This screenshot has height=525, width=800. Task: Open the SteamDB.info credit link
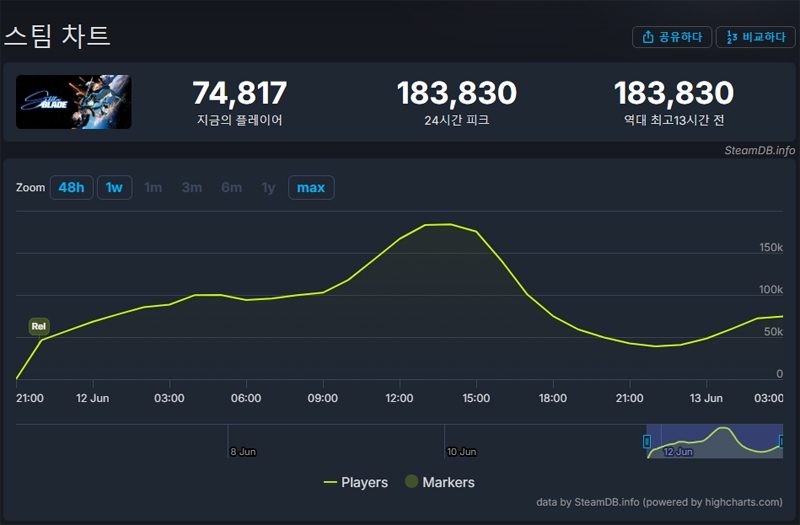tap(760, 150)
